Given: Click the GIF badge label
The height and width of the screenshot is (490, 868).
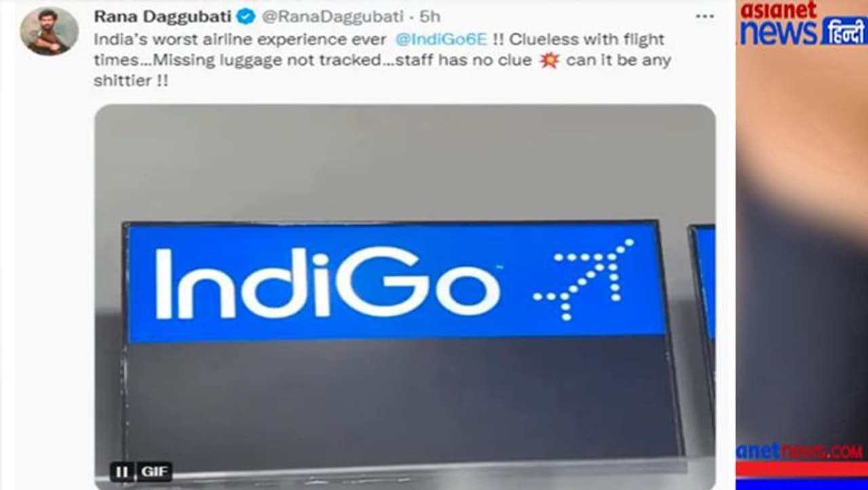Looking at the screenshot, I should click(153, 471).
